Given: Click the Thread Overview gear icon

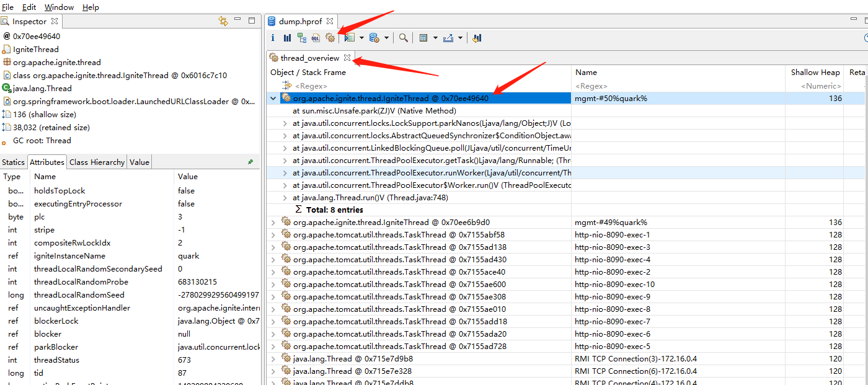Looking at the screenshot, I should tap(330, 38).
